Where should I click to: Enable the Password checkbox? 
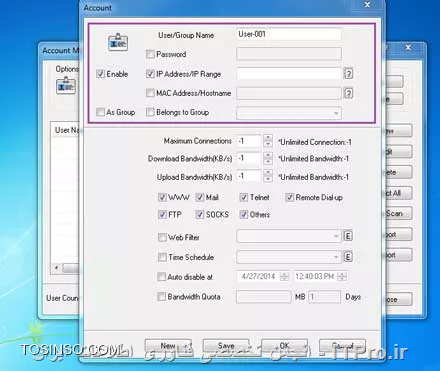pyautogui.click(x=150, y=54)
